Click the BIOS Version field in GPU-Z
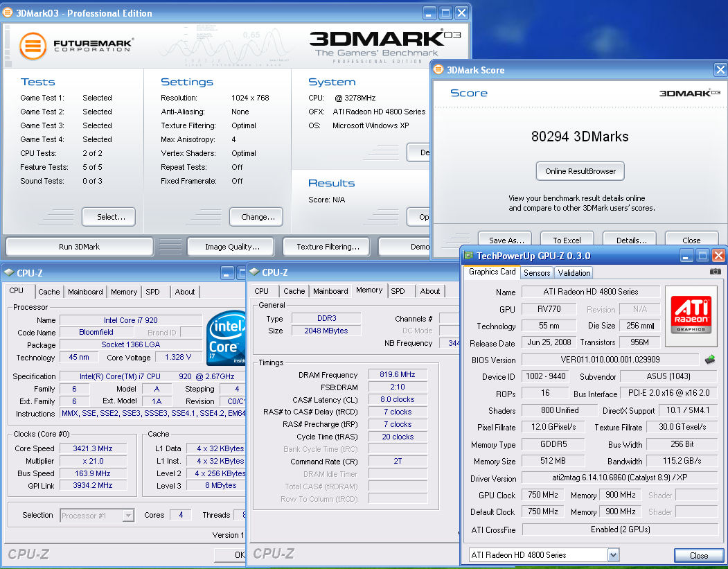The image size is (728, 569). click(610, 360)
